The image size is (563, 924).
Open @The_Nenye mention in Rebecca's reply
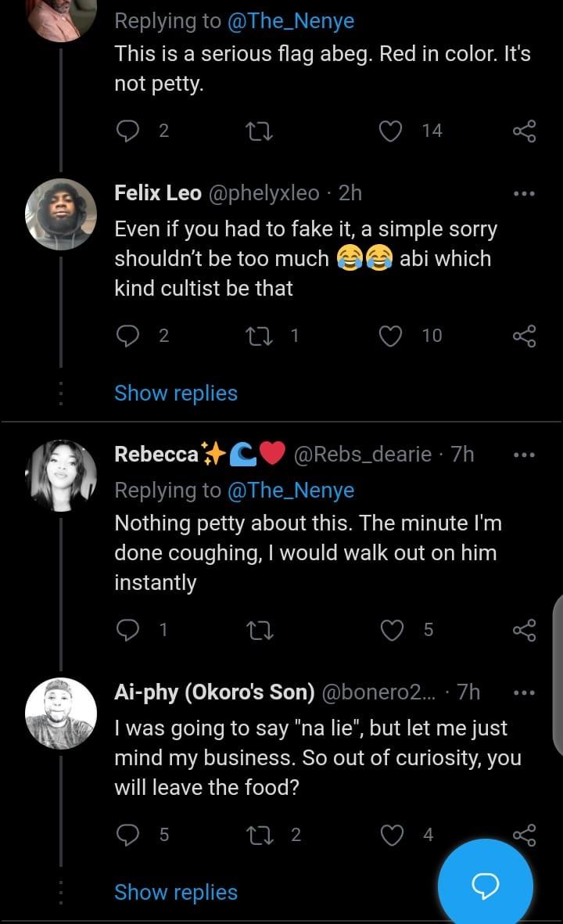coord(291,491)
